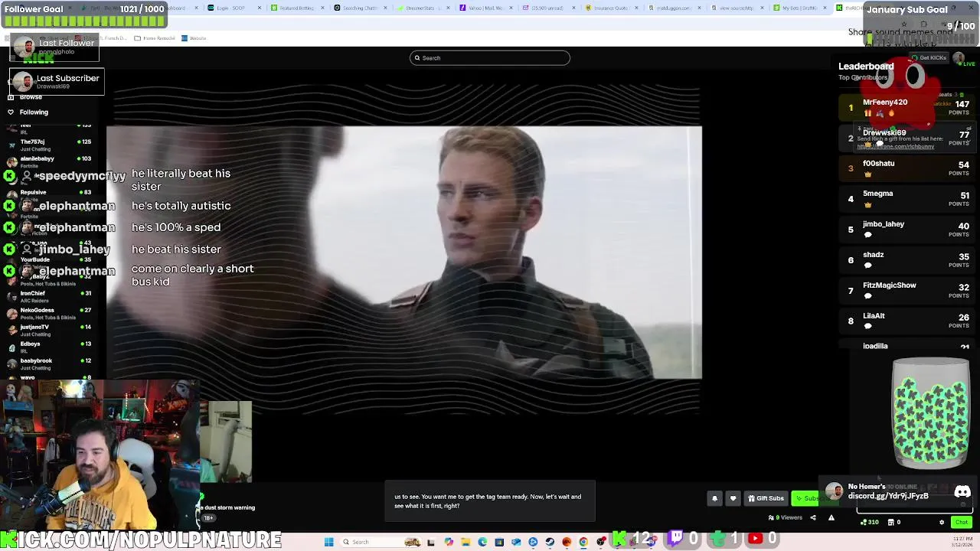Open chat settings gear icon

942,522
